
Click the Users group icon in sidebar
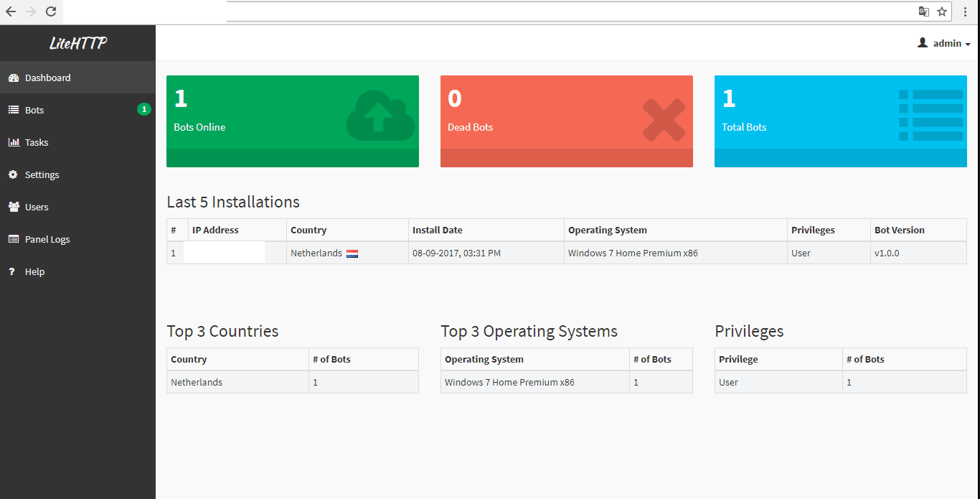tap(13, 207)
